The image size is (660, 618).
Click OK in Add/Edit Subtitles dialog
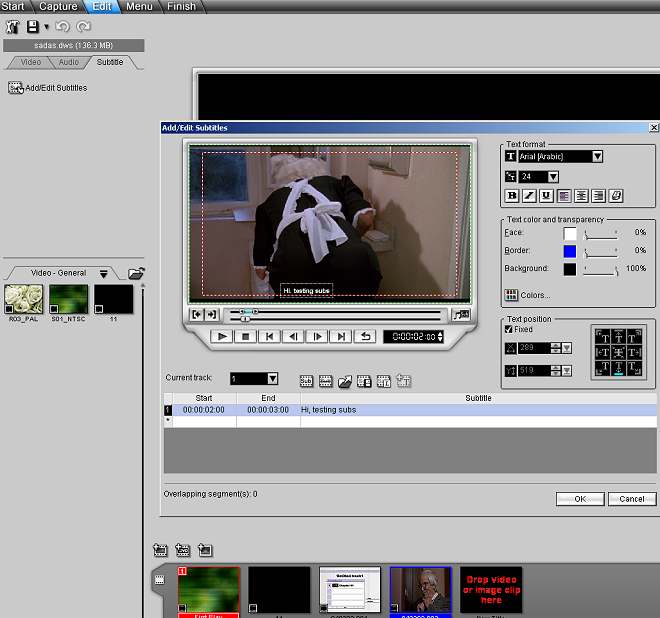580,499
